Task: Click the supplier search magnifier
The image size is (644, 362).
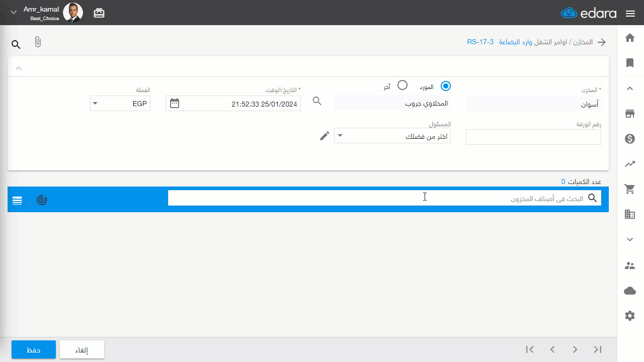Action: pyautogui.click(x=317, y=101)
